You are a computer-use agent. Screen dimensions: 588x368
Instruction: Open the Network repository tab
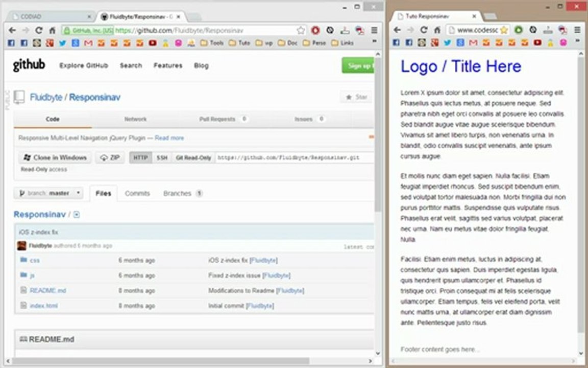pyautogui.click(x=135, y=119)
